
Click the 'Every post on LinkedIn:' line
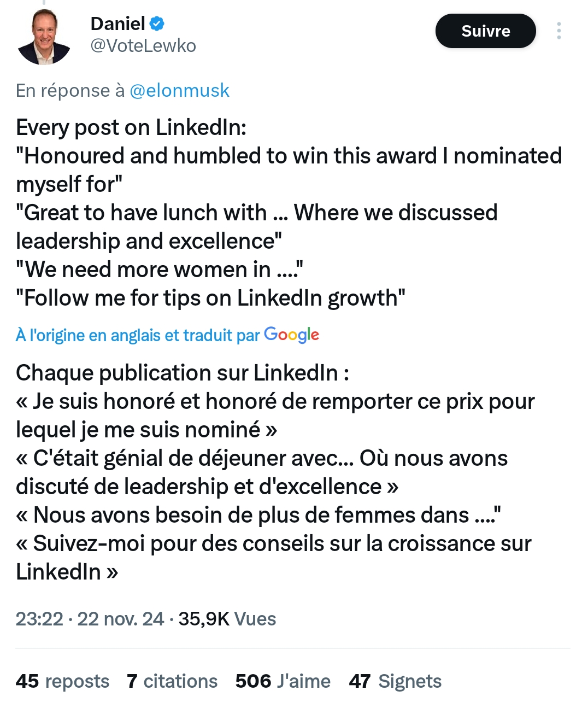pos(131,127)
